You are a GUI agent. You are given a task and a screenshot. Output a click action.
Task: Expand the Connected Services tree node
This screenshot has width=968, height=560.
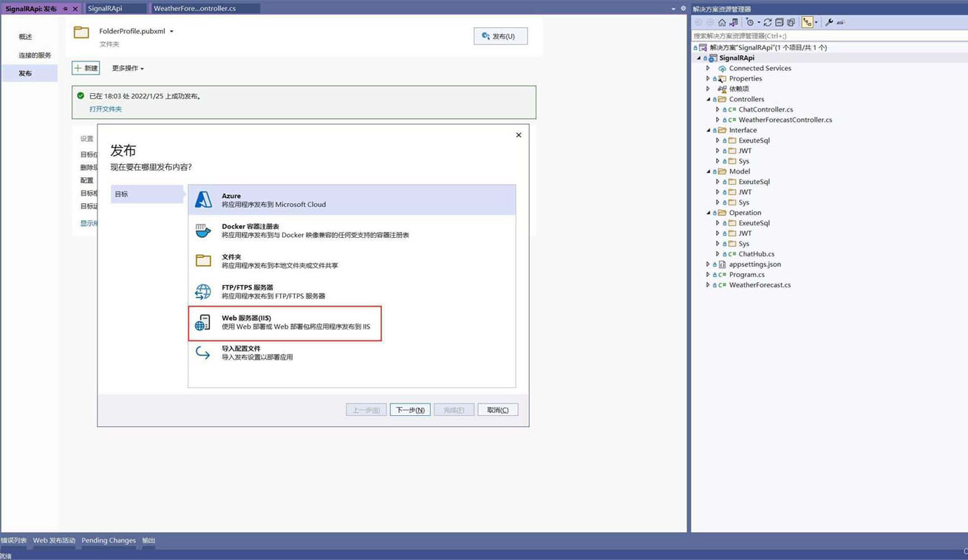point(708,68)
